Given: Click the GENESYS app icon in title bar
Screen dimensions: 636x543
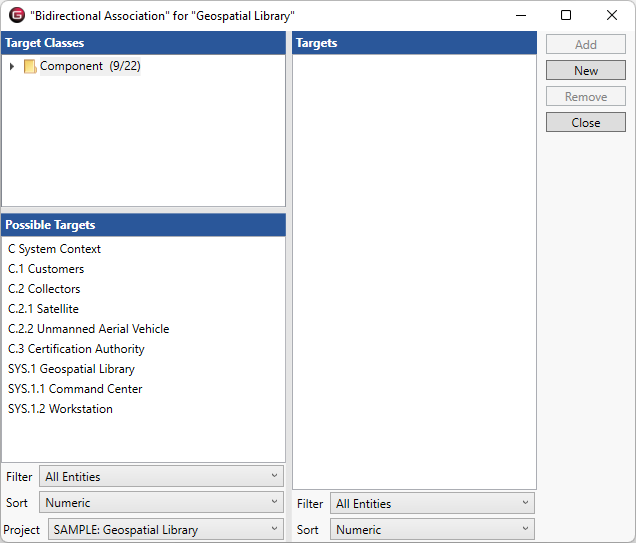Looking at the screenshot, I should 16,15.
